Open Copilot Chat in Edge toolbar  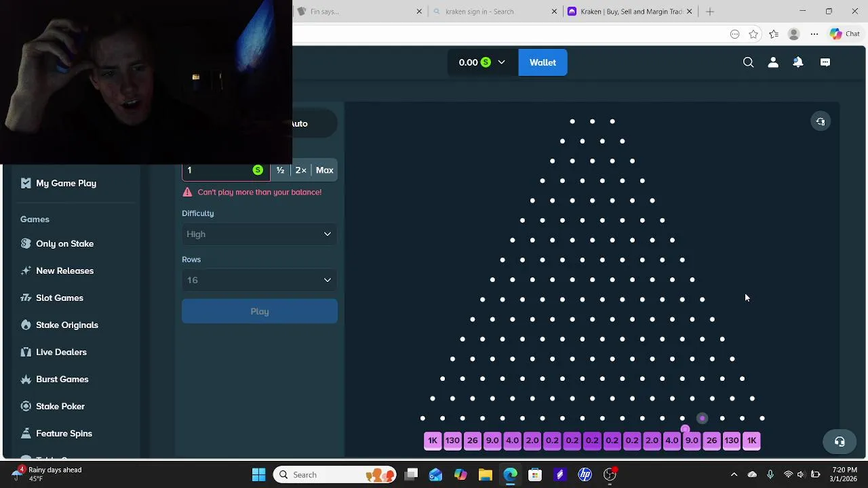pos(845,34)
